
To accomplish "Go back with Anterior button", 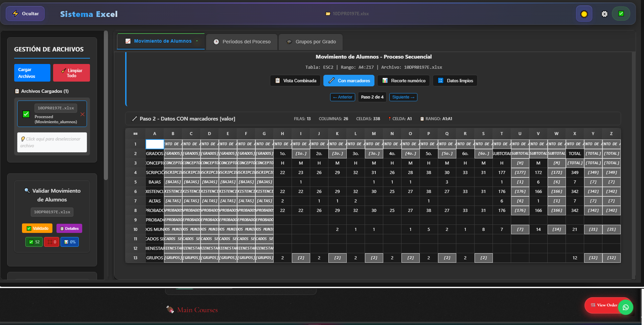I will click(342, 97).
